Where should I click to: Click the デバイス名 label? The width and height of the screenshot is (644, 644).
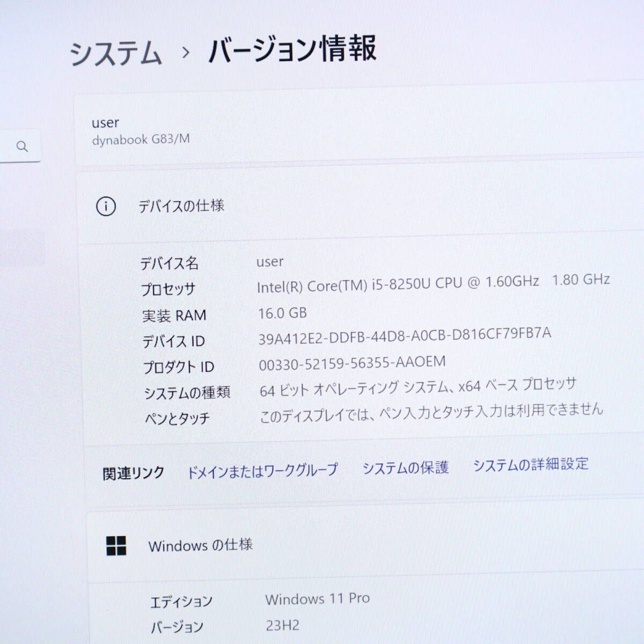[170, 263]
